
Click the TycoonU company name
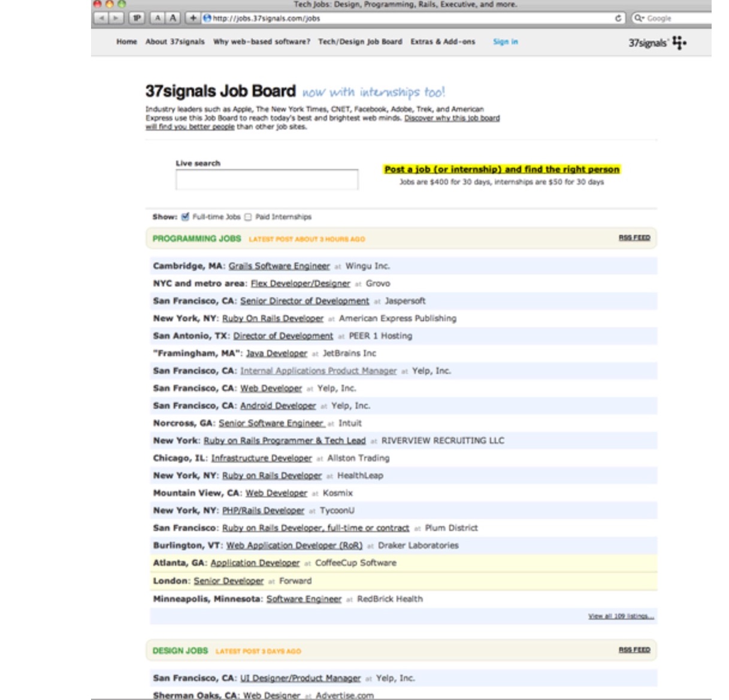337,511
